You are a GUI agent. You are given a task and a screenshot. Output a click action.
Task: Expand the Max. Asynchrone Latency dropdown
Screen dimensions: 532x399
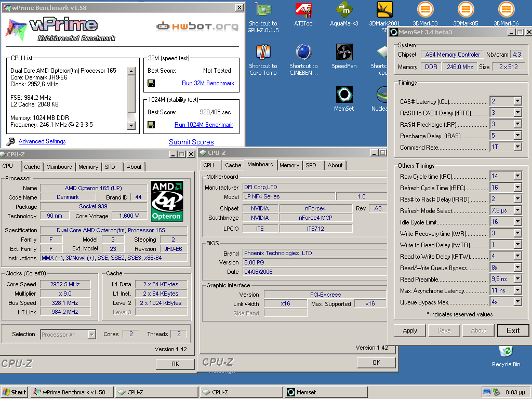coord(518,291)
